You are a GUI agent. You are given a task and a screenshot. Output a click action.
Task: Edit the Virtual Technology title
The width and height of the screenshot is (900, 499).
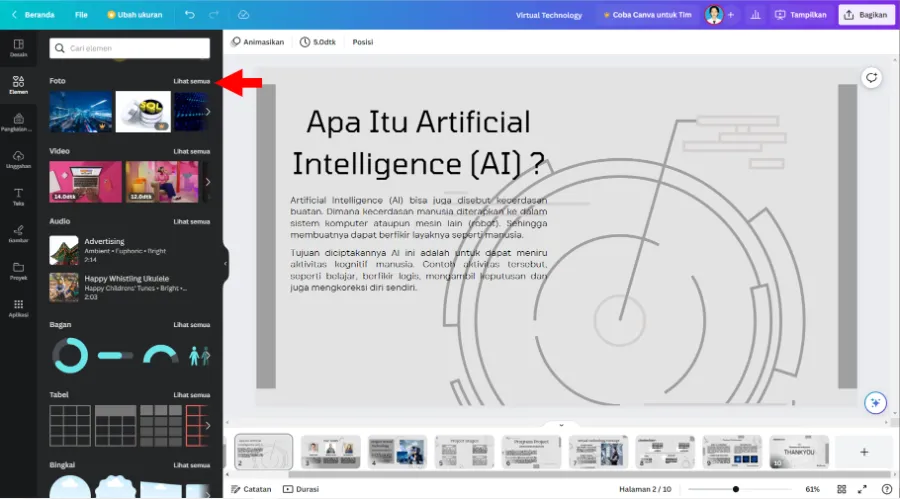[549, 16]
